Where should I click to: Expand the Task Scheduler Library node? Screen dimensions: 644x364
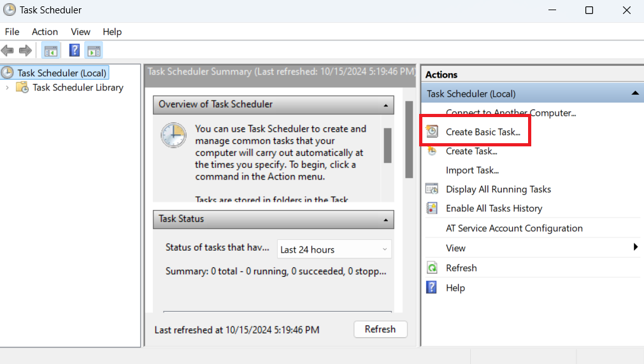(x=8, y=87)
